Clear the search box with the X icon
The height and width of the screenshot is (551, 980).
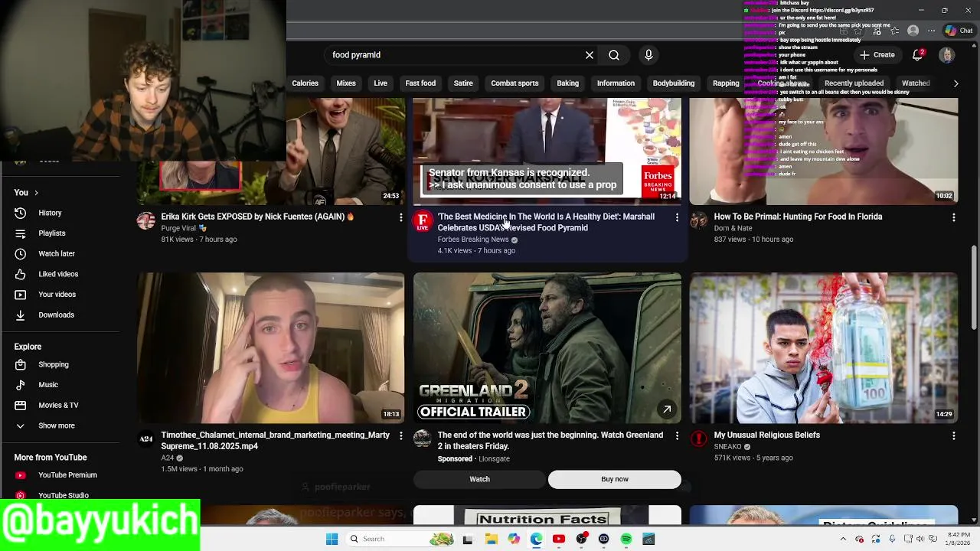point(590,55)
